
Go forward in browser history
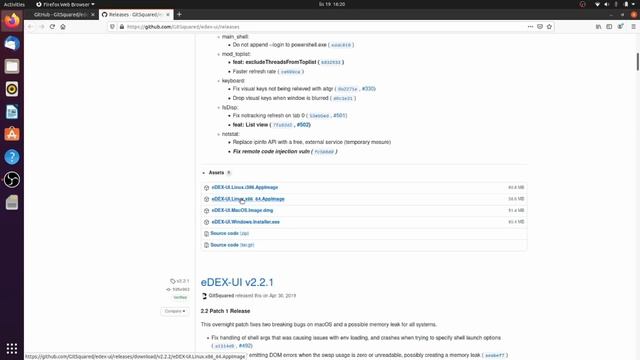pos(41,27)
